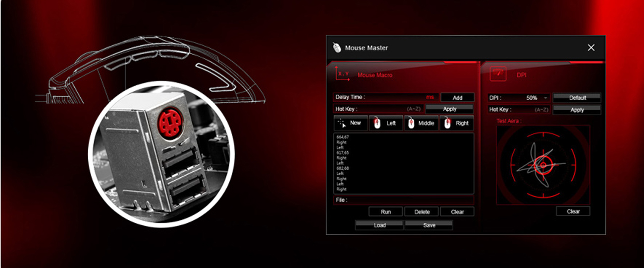Select the '617,65' macro entry
The image size is (644, 268).
click(x=342, y=152)
